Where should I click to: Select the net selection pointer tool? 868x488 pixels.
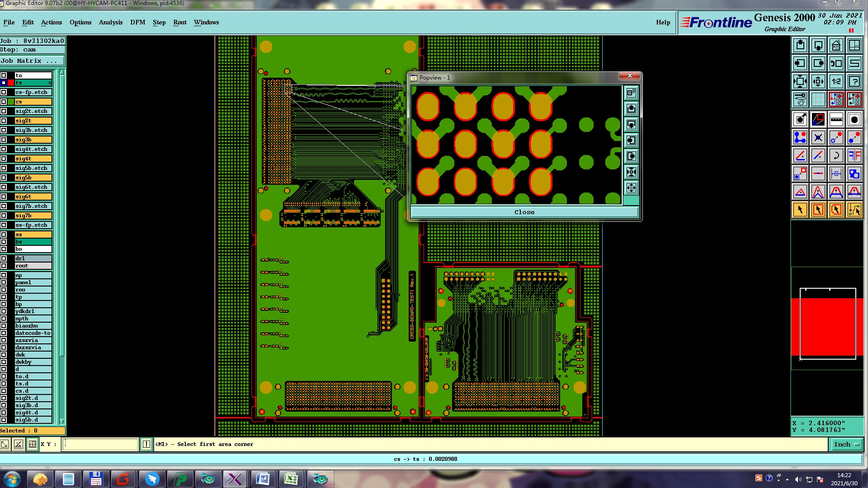854,210
